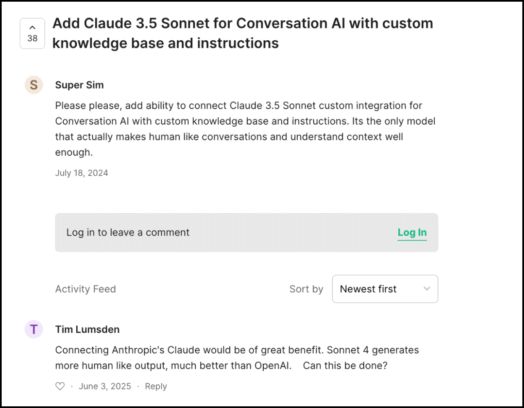Click the vote count showing 38
524x408 pixels.
pyautogui.click(x=32, y=38)
